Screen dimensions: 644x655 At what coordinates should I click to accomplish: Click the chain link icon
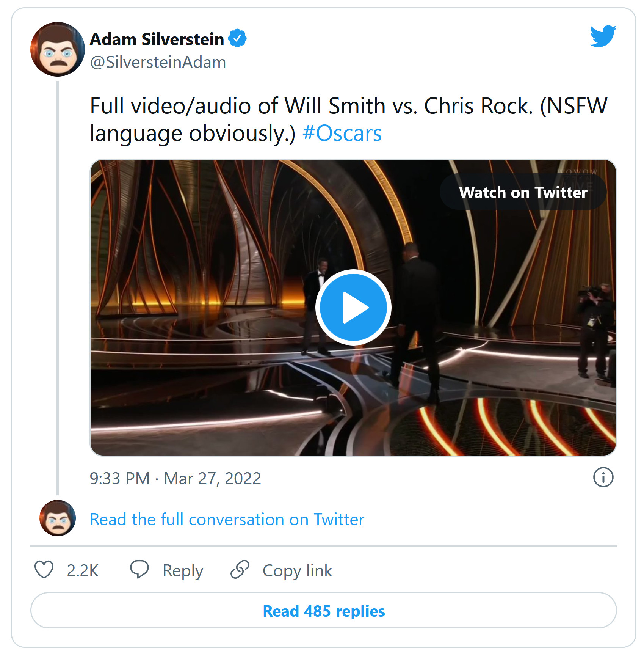tap(240, 570)
